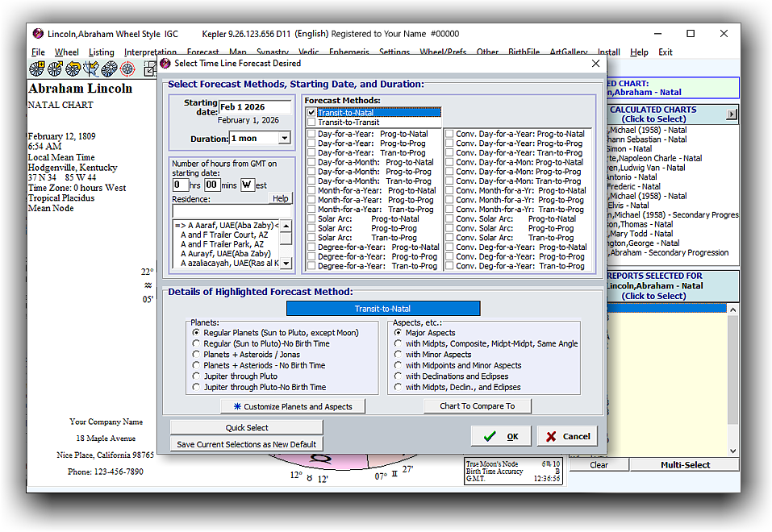
Task: Uncheck the Transit-to-Natal forecast method
Action: pos(311,113)
